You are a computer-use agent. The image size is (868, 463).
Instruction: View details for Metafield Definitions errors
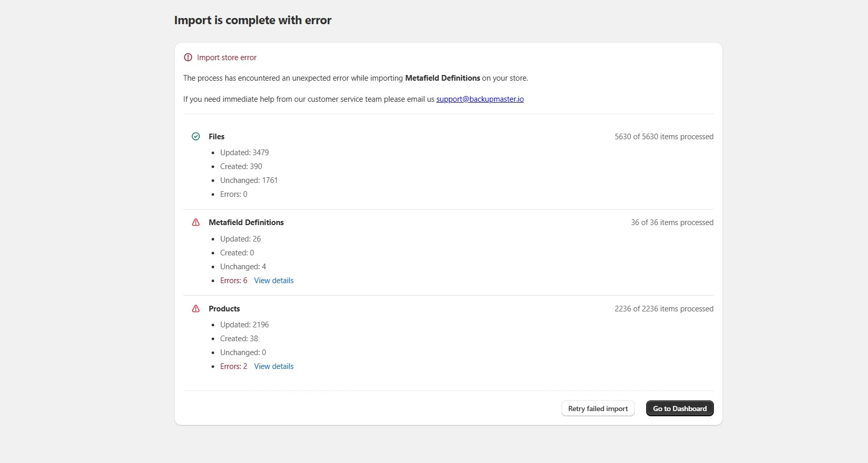coord(274,281)
